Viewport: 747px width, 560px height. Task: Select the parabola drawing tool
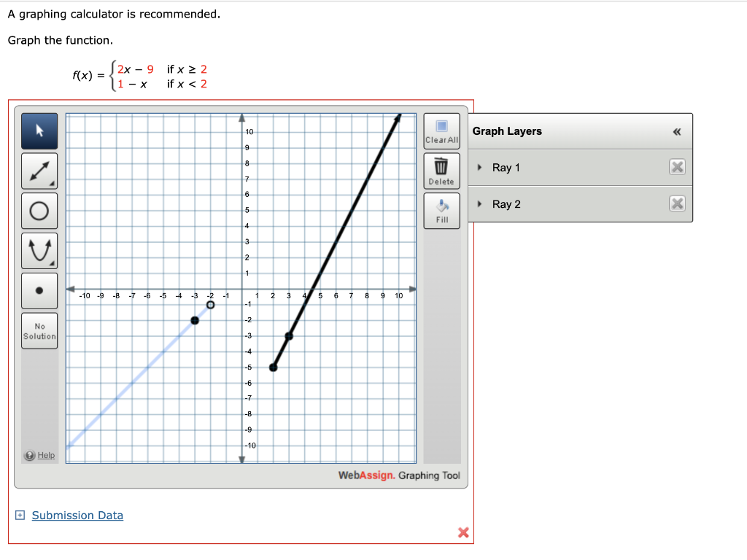(39, 249)
